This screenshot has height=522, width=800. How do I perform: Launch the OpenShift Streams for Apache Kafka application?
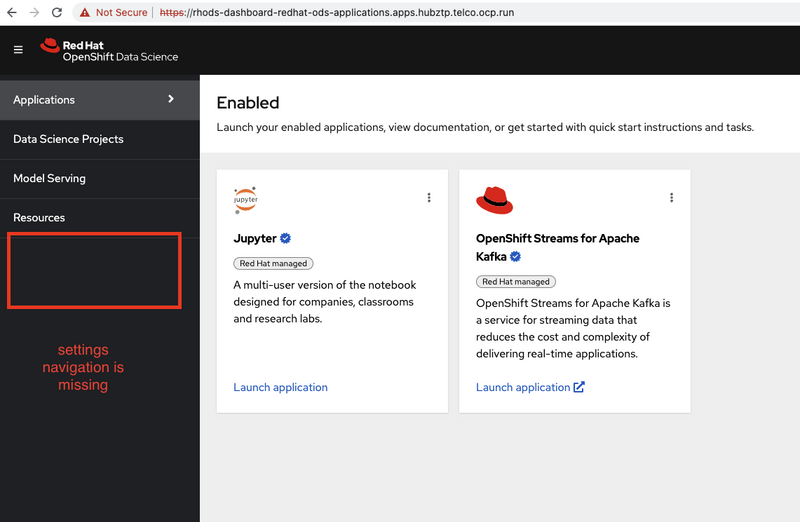[523, 387]
